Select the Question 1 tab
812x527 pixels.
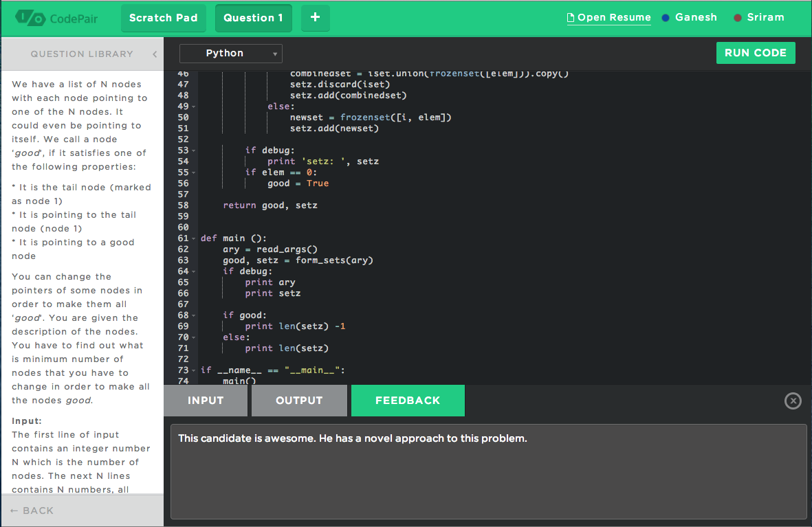253,18
